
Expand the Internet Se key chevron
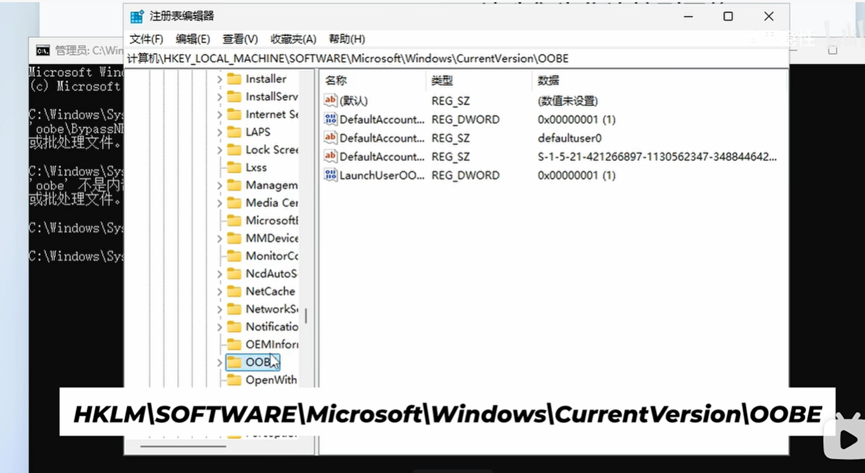click(x=220, y=115)
